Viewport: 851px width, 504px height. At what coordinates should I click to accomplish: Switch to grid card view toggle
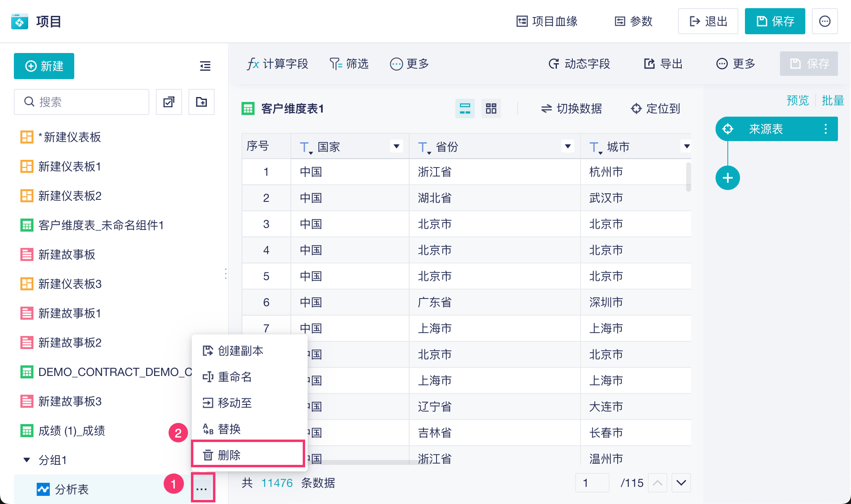(x=491, y=108)
